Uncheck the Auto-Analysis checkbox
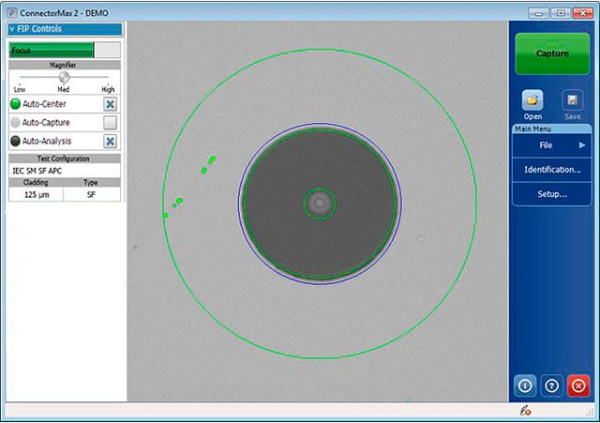Screen dimensions: 600x423 click(110, 141)
